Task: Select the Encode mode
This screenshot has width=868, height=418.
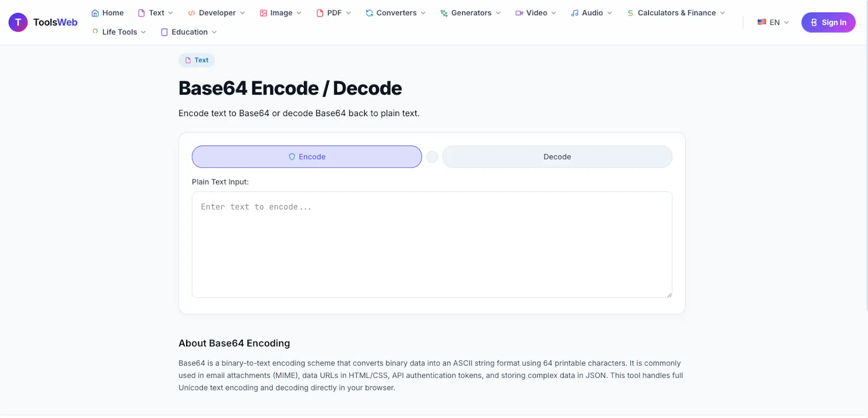Action: click(x=307, y=157)
